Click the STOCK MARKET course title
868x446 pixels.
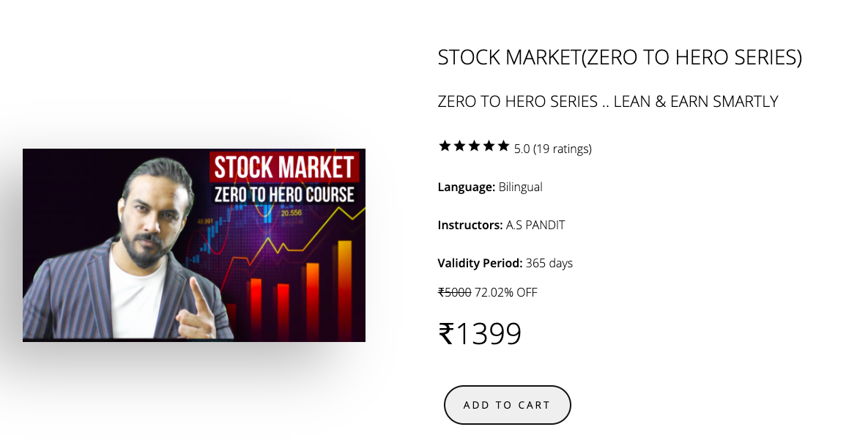(619, 56)
